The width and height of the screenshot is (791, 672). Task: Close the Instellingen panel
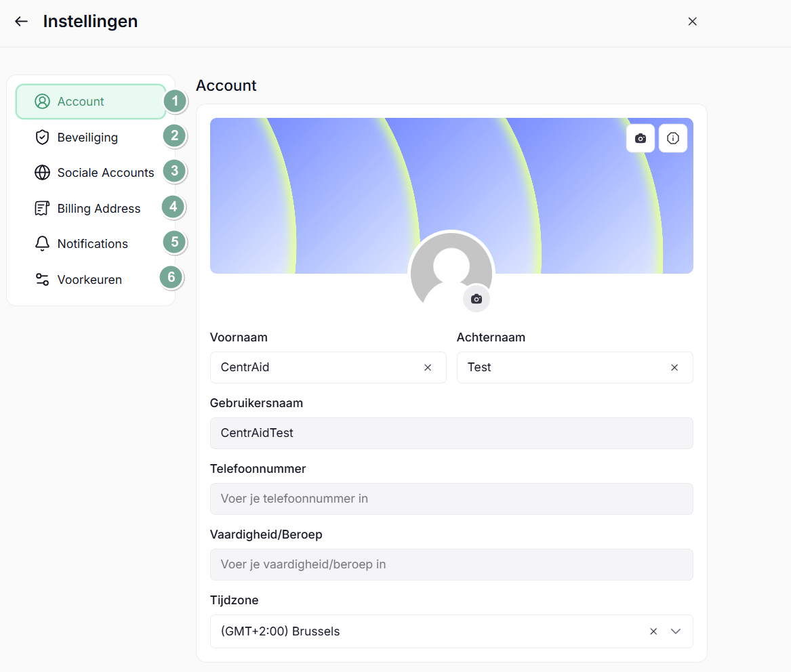coord(692,21)
